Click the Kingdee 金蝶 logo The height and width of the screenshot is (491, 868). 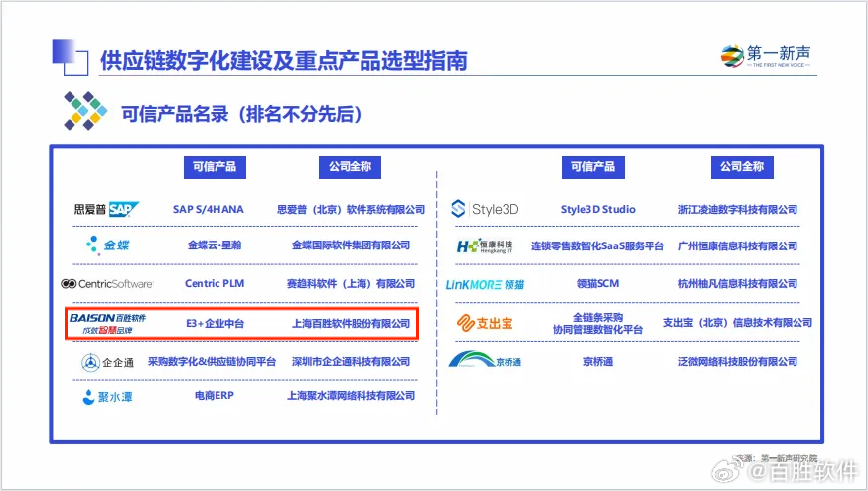point(108,245)
